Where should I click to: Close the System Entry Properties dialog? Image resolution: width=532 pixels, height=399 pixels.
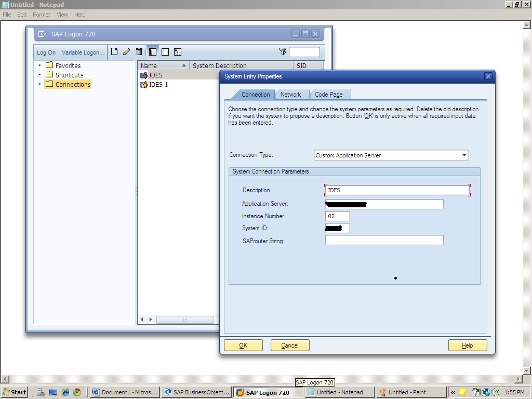point(488,76)
